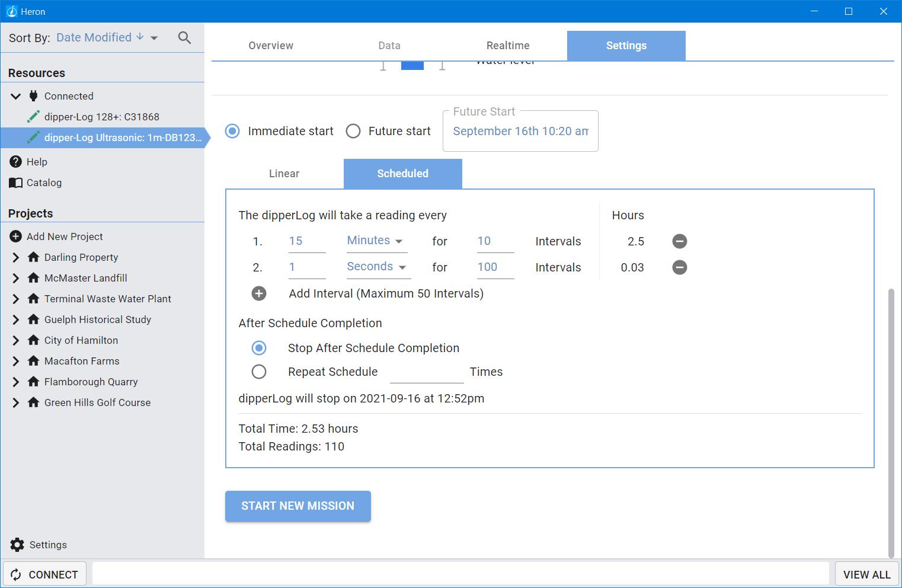The width and height of the screenshot is (902, 588).
Task: Open the Sort By dropdown arrow
Action: pos(154,38)
